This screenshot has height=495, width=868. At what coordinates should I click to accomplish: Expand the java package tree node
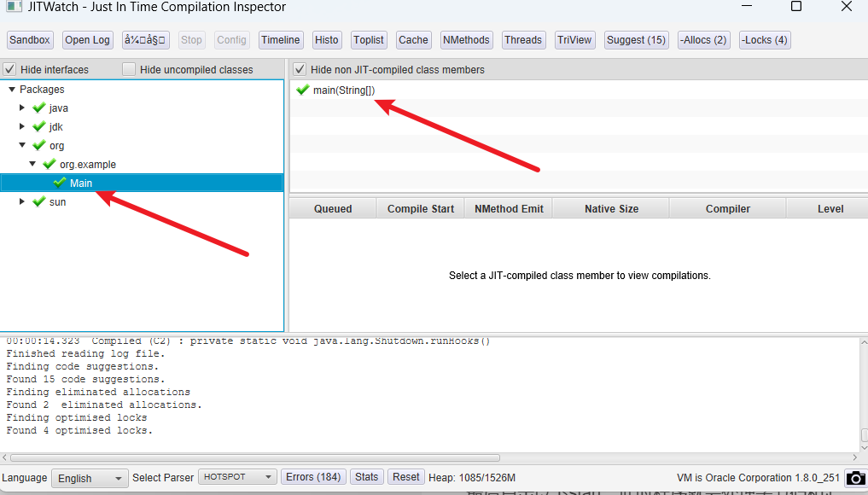pos(23,108)
